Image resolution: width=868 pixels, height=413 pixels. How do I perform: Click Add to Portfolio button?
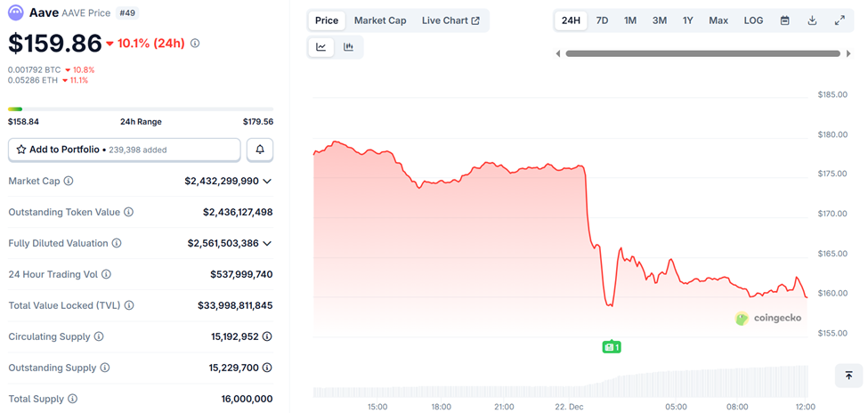125,150
